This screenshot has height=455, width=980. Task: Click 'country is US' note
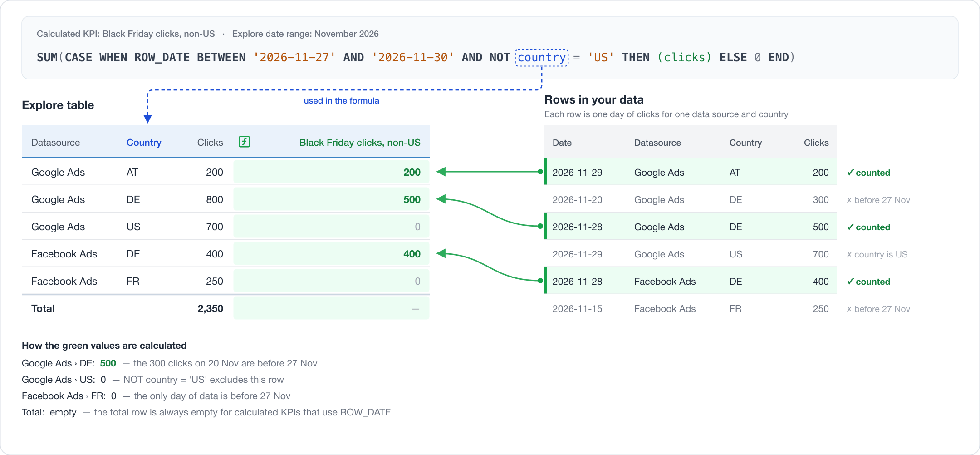tap(877, 254)
